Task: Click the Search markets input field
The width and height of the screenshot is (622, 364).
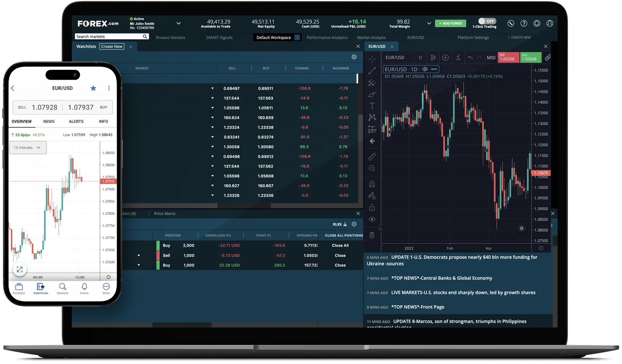Action: (x=109, y=37)
